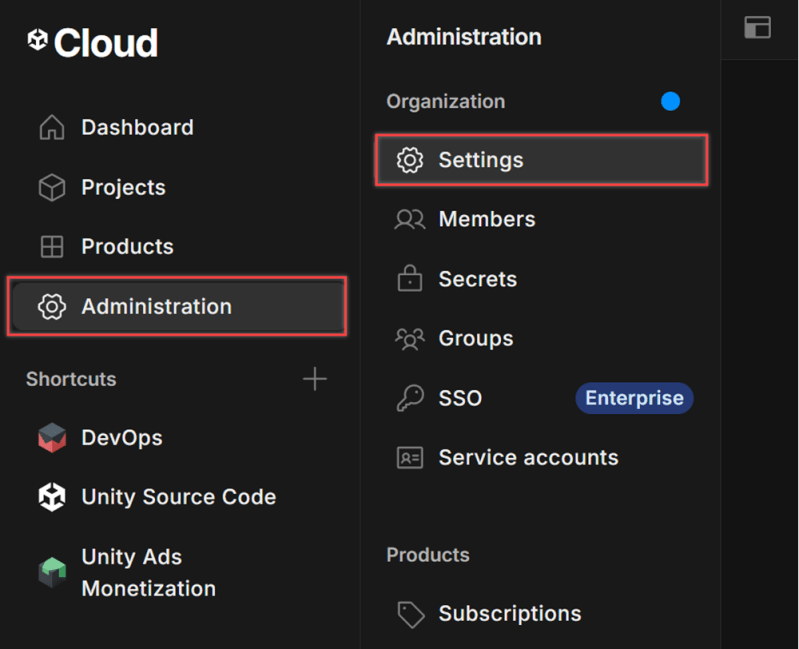View organization Members
Image resolution: width=799 pixels, height=649 pixels.
click(486, 220)
